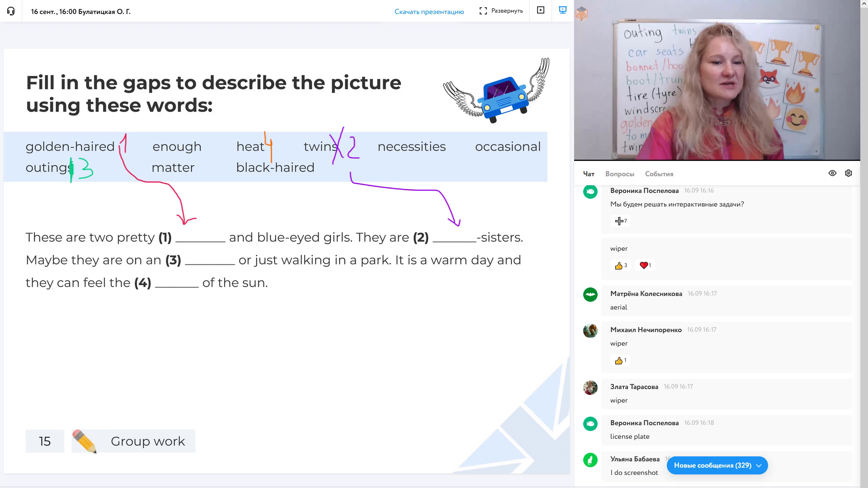Select the presentation view icon
Viewport: 868px width, 488px height.
click(x=563, y=10)
